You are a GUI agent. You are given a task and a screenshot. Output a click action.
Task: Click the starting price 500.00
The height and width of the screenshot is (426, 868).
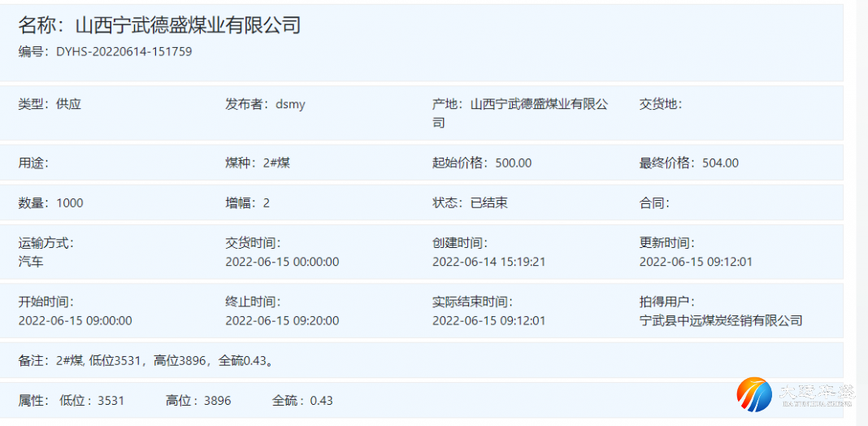tap(513, 163)
